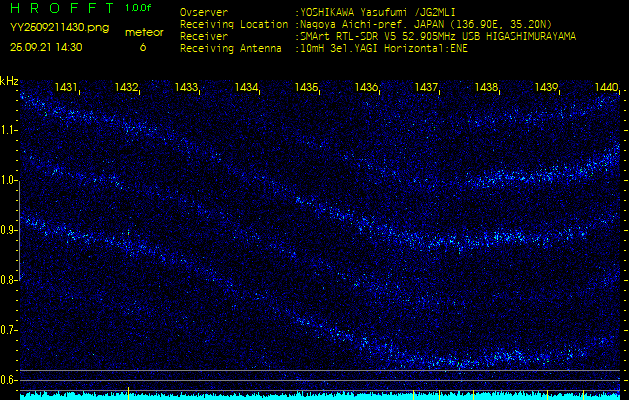Image resolution: width=629 pixels, height=400 pixels.
Task: Select the 1.0 kHz axis label
Action: point(9,181)
